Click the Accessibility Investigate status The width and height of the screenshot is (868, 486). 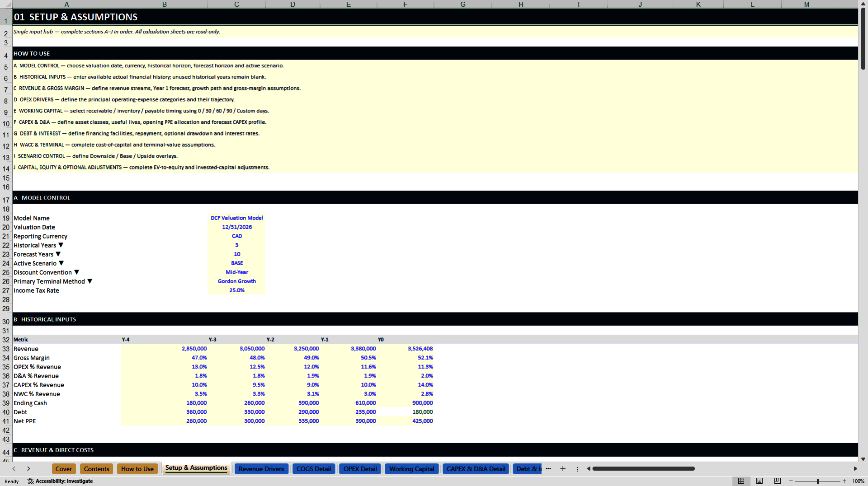[60, 481]
